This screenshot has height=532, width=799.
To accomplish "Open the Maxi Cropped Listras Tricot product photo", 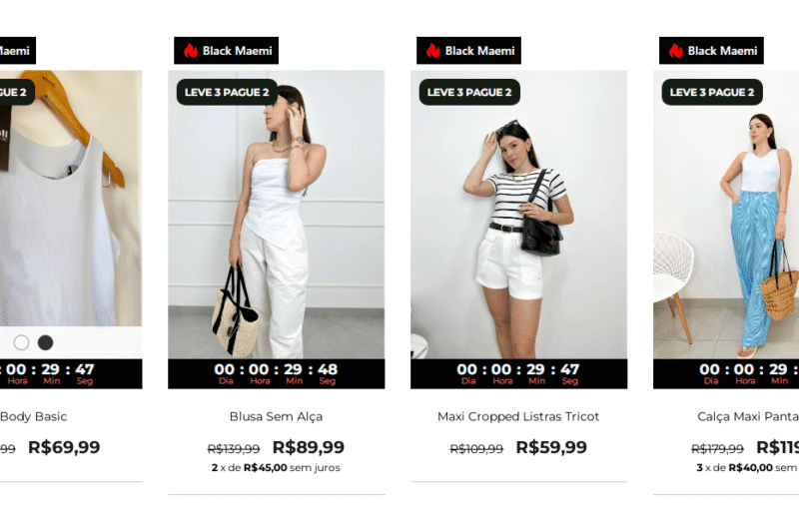I will [518, 215].
